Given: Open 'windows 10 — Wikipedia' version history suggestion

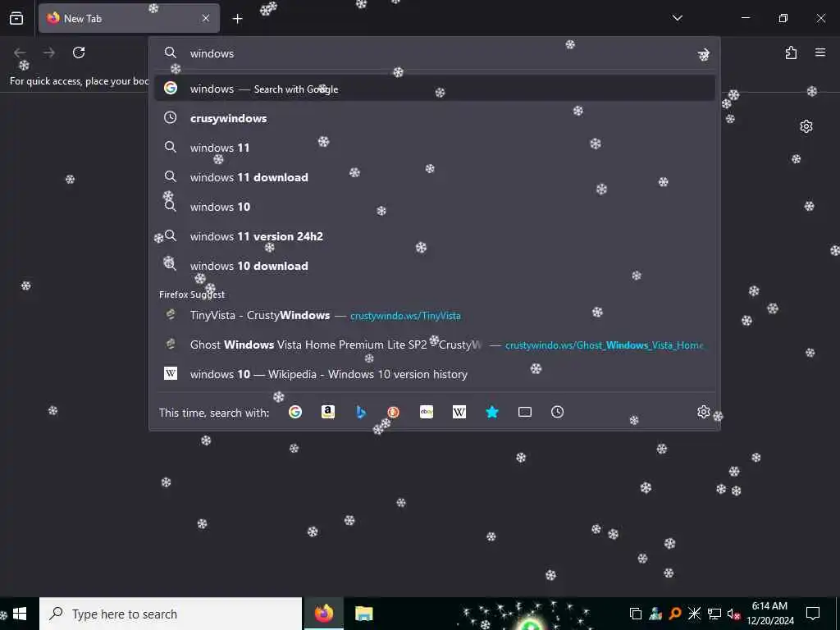Looking at the screenshot, I should (x=435, y=374).
